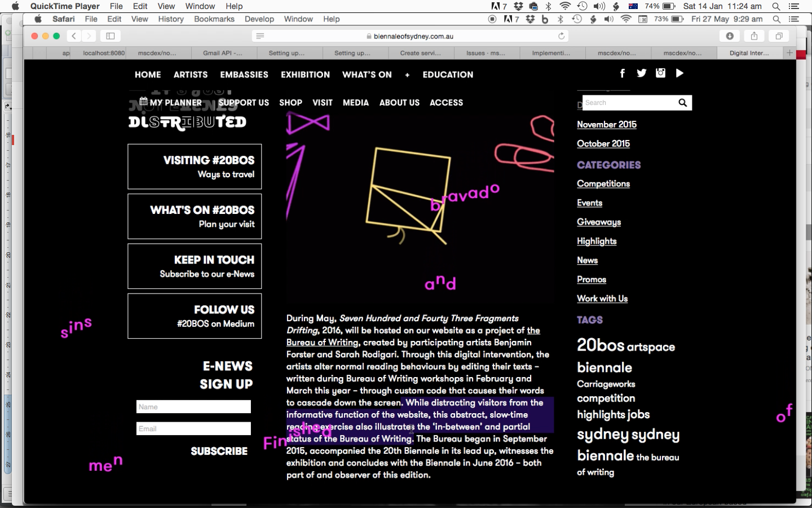Open MY PLANNER link

point(171,103)
